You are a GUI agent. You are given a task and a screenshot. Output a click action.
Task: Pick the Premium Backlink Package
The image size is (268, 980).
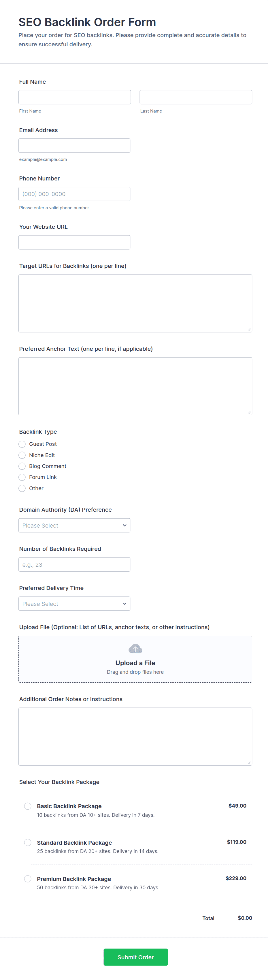(28, 879)
